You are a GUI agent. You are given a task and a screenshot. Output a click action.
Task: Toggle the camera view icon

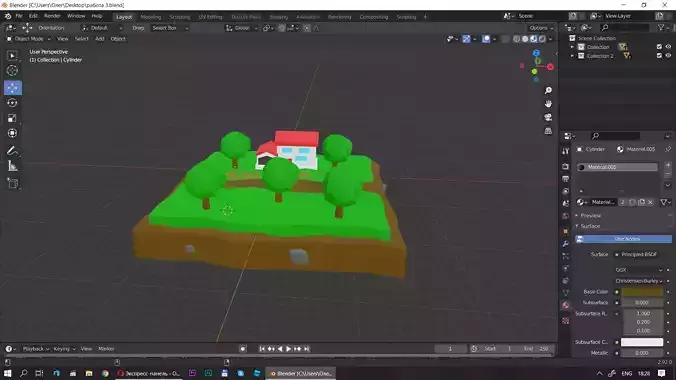[x=548, y=117]
